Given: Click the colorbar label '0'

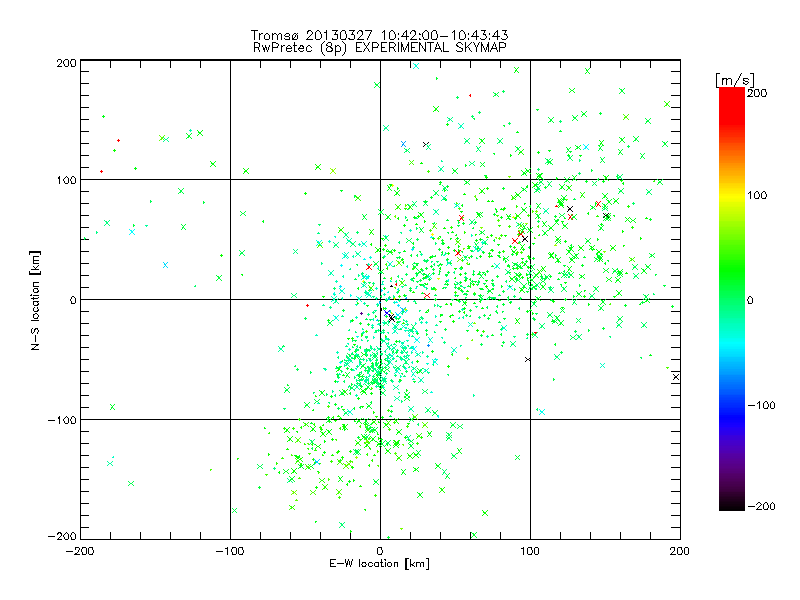Looking at the screenshot, I should click(x=750, y=300).
